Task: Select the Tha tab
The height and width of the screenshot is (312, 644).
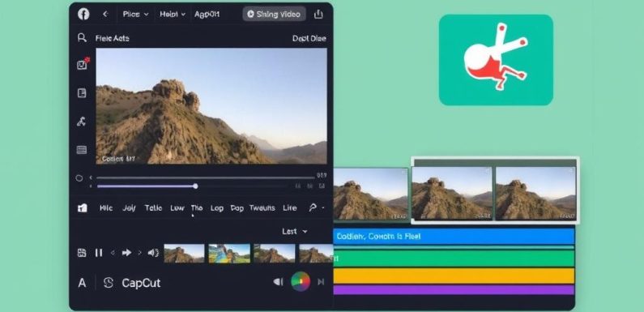Action: 197,208
